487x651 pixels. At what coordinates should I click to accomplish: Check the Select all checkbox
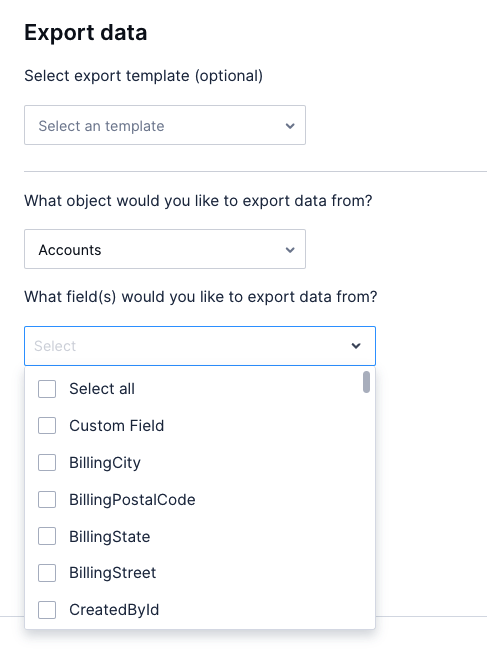(47, 389)
